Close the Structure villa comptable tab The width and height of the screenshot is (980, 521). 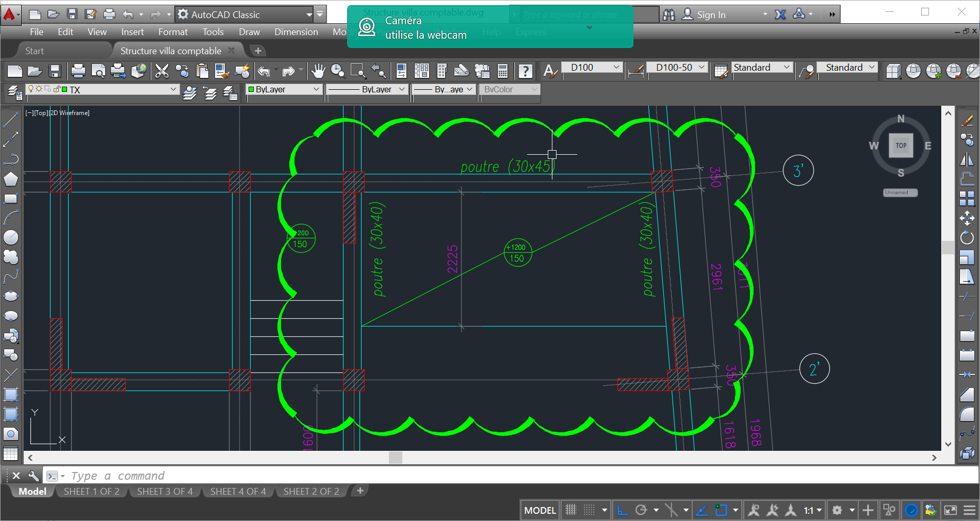click(232, 51)
